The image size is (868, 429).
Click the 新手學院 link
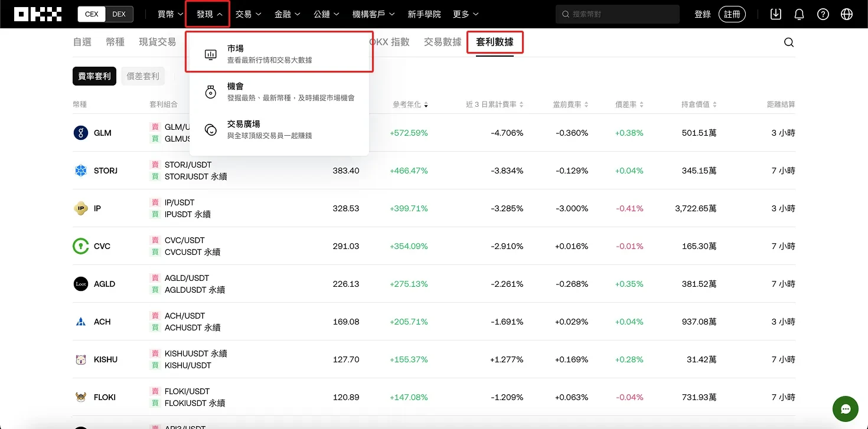tap(424, 14)
